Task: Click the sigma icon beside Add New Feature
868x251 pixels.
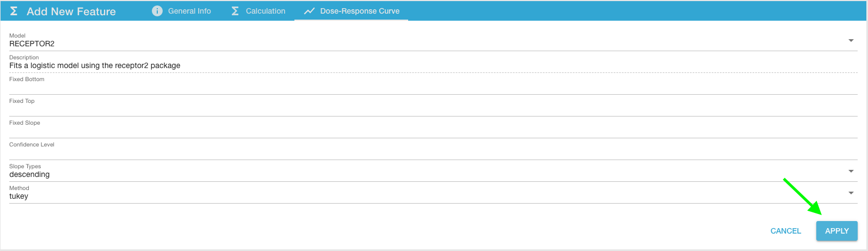Action: [x=14, y=11]
